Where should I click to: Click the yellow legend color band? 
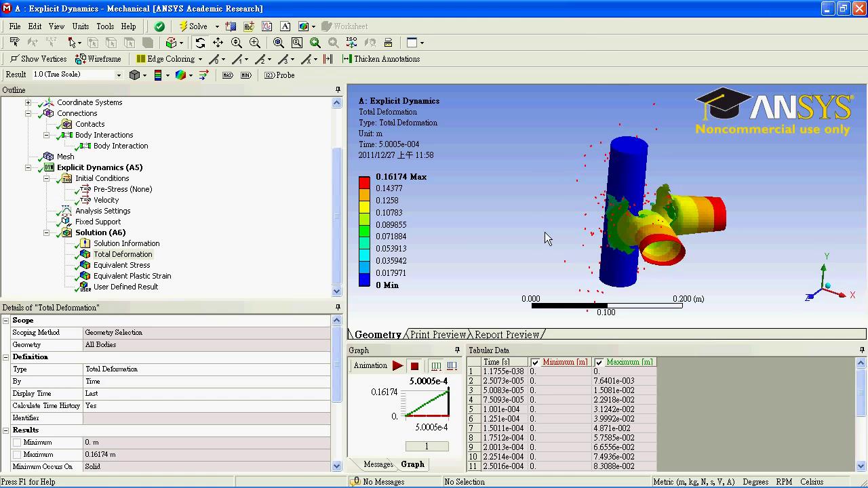click(x=364, y=207)
